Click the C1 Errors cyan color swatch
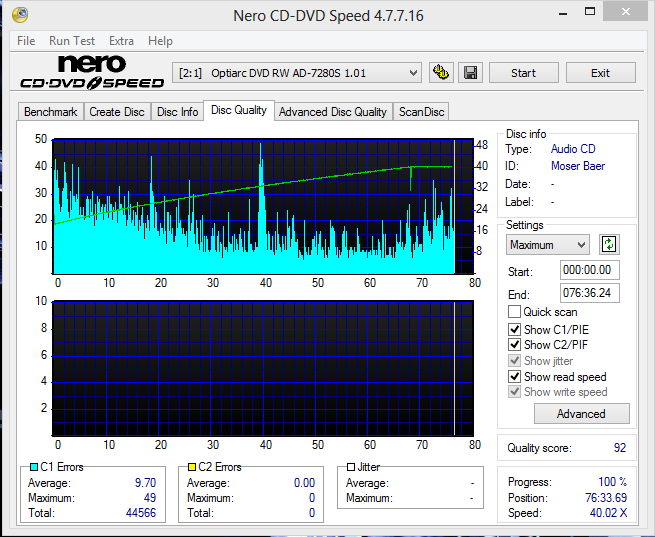 [34, 467]
